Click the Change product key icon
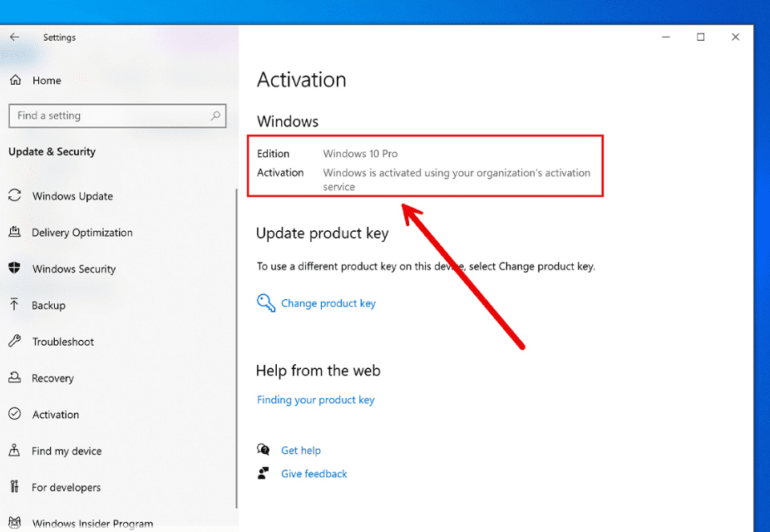The height and width of the screenshot is (532, 770). coord(266,303)
